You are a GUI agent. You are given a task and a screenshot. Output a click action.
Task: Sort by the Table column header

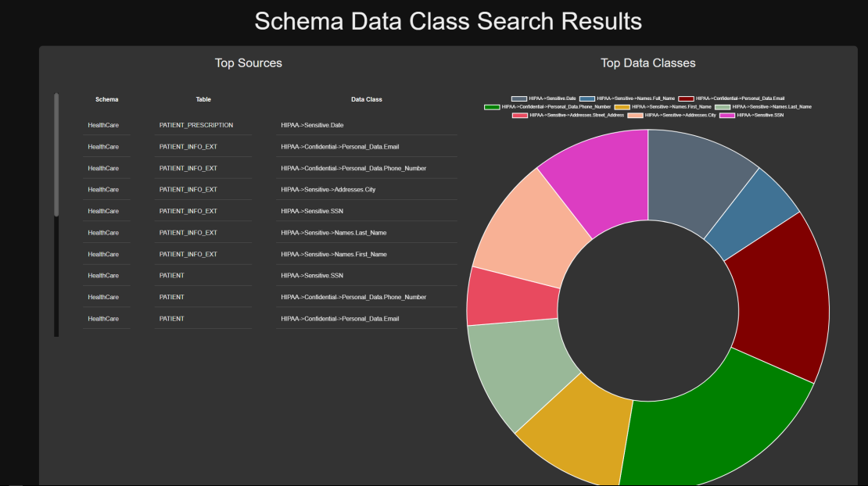point(203,99)
